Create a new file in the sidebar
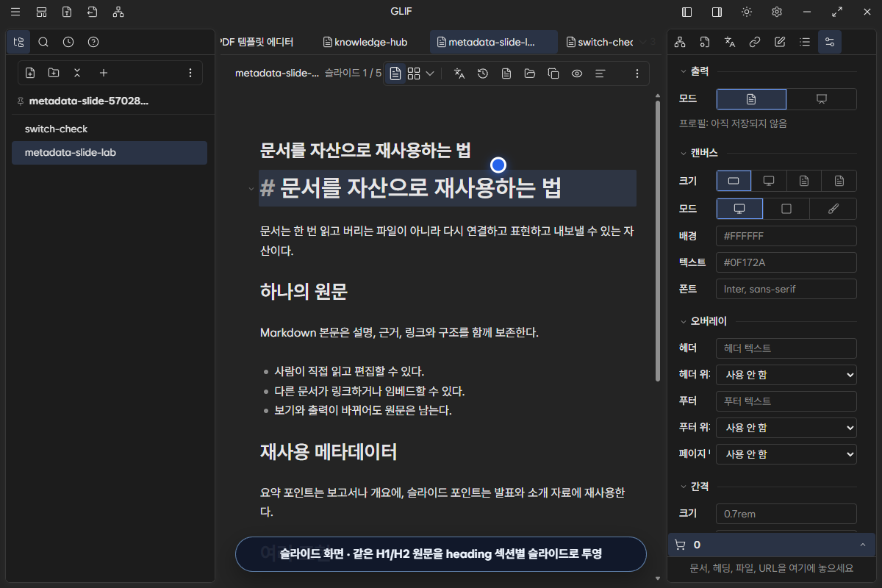Screen dimensions: 882x588 point(30,73)
